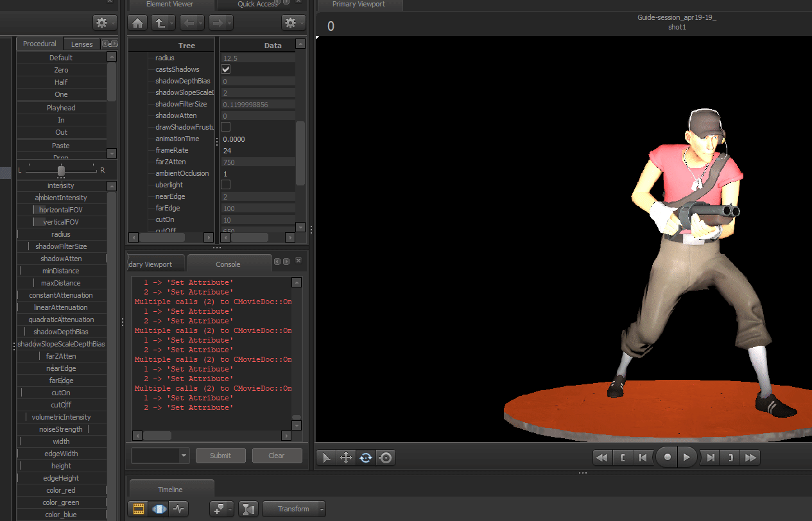The height and width of the screenshot is (521, 812).
Task: Click the color_red slider
Action: (61, 490)
